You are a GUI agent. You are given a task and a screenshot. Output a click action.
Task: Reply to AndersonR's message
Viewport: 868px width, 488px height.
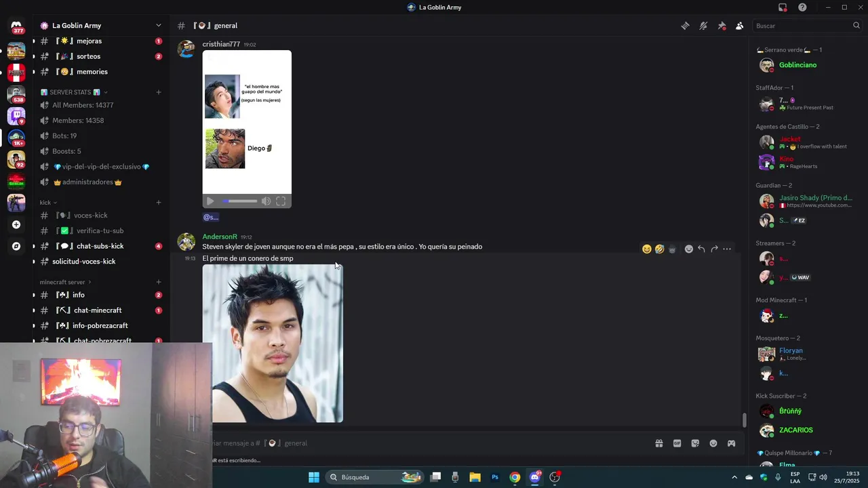click(x=701, y=249)
